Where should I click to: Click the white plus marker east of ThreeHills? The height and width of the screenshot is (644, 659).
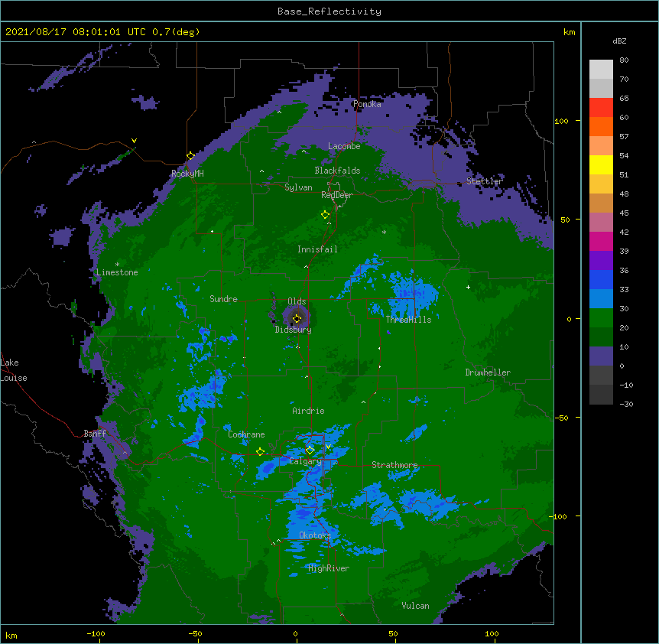click(x=468, y=287)
